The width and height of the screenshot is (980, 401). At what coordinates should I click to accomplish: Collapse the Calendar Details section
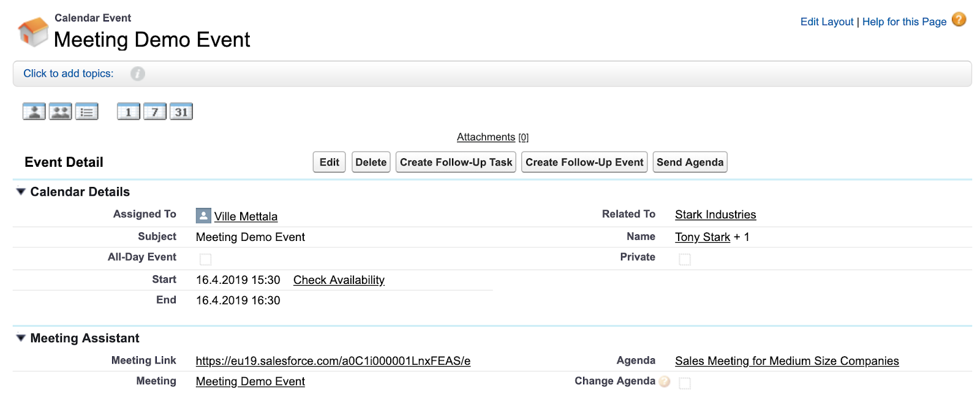[21, 192]
